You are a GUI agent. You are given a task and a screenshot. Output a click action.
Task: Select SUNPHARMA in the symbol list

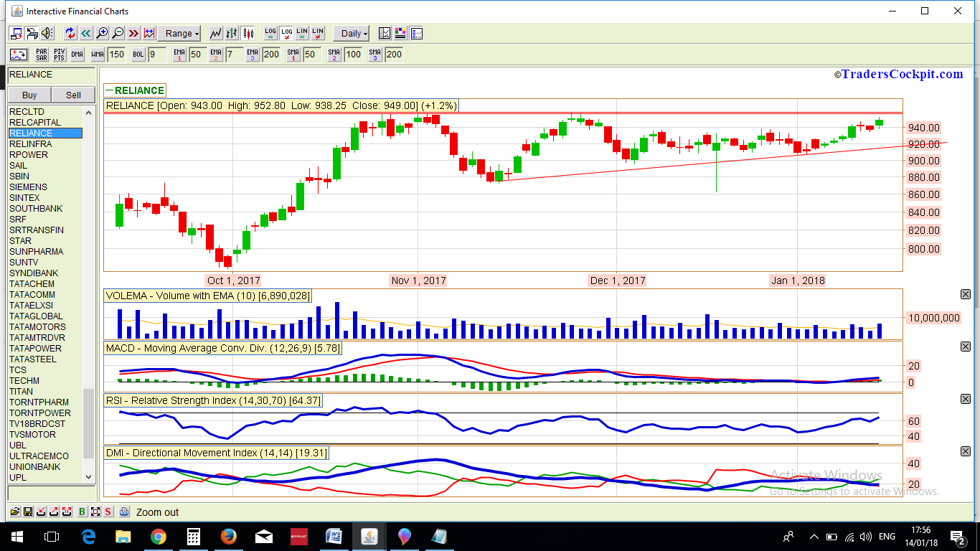pos(45,251)
